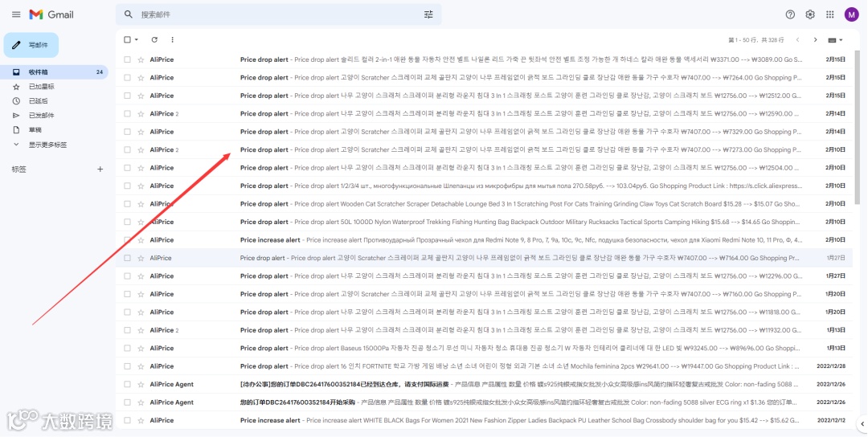
Task: Click the inbox unread count 24
Action: click(100, 72)
